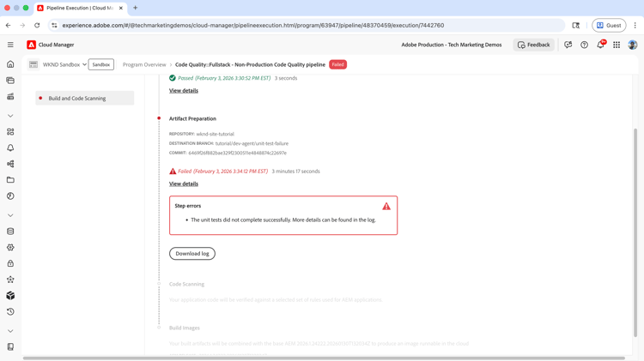The width and height of the screenshot is (644, 361).
Task: Click the Artifact Preparation red timeline marker
Action: (x=159, y=118)
